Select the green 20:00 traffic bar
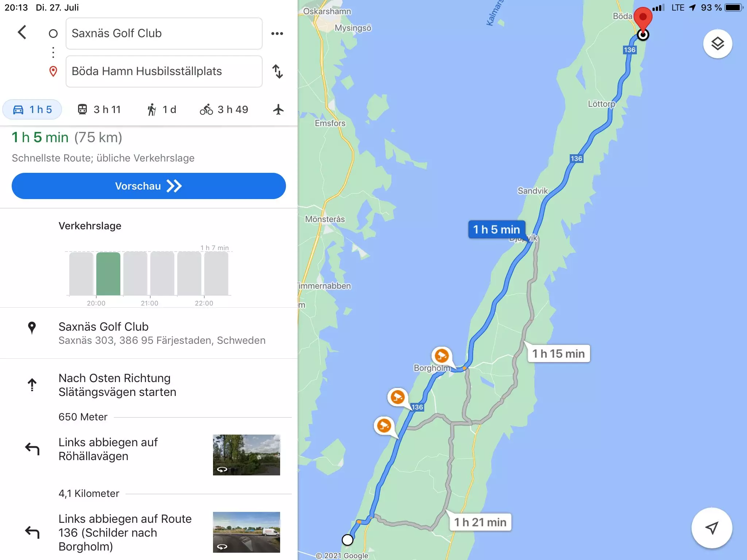 pyautogui.click(x=108, y=273)
